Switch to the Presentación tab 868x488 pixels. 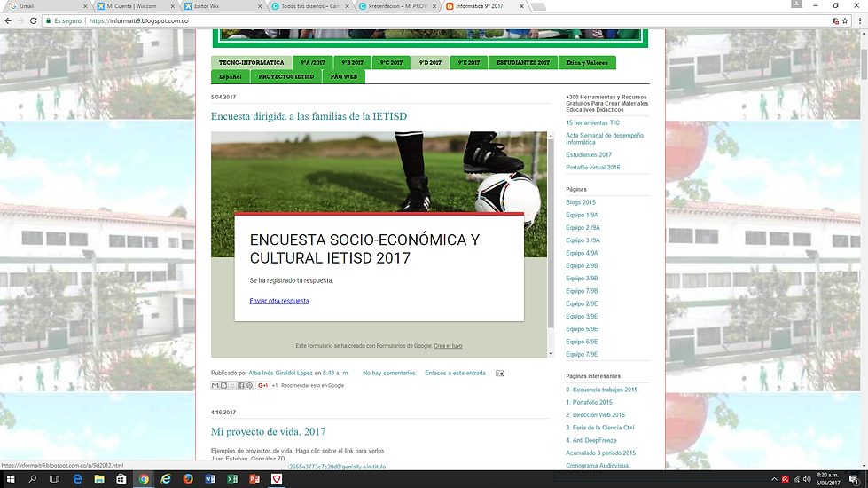point(396,6)
